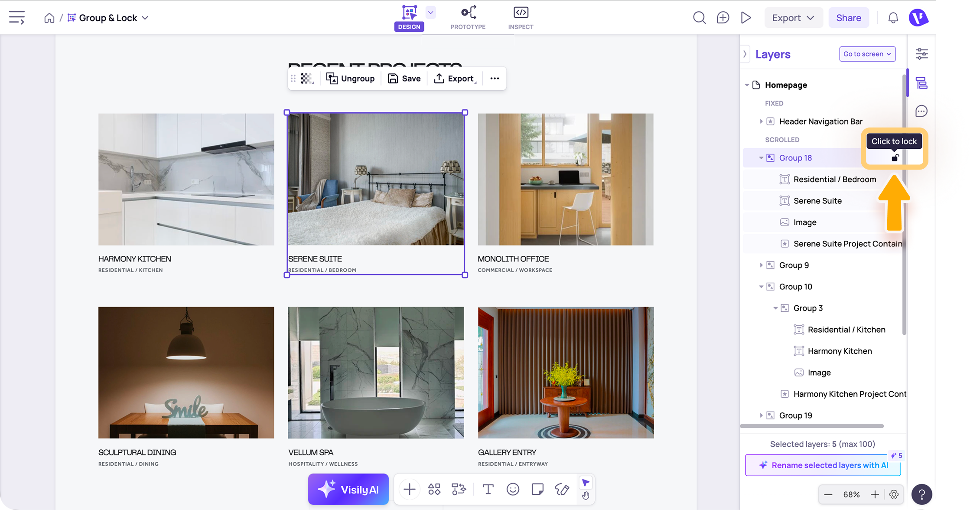The image size is (980, 510).
Task: Select the pen drawing tool
Action: pos(562,490)
